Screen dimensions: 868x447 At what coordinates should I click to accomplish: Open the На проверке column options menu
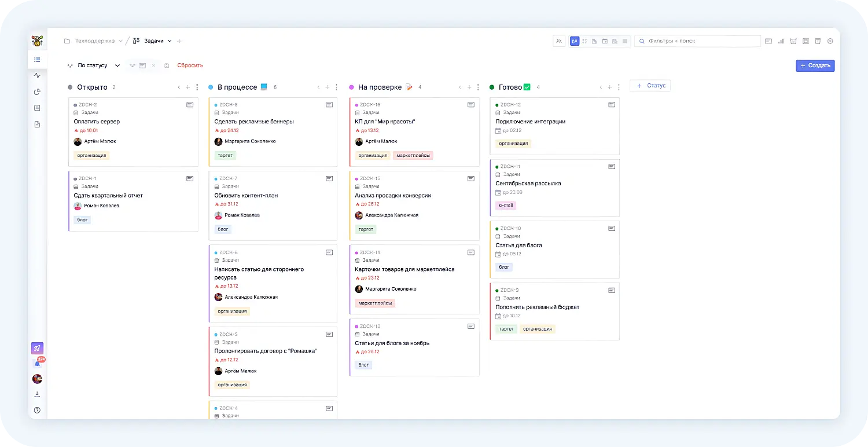click(x=478, y=87)
